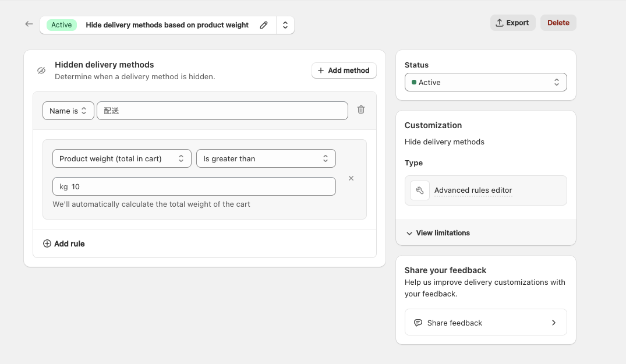Remove the product weight rule with X
This screenshot has width=626, height=364.
pos(351,178)
